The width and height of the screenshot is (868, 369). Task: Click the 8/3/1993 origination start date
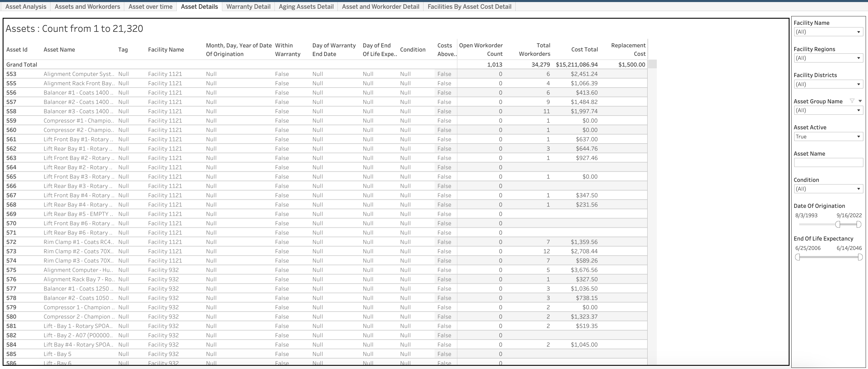806,215
